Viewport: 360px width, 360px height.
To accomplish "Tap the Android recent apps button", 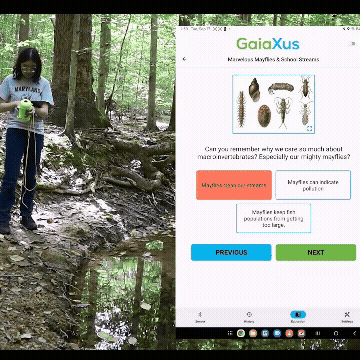I will [318, 333].
